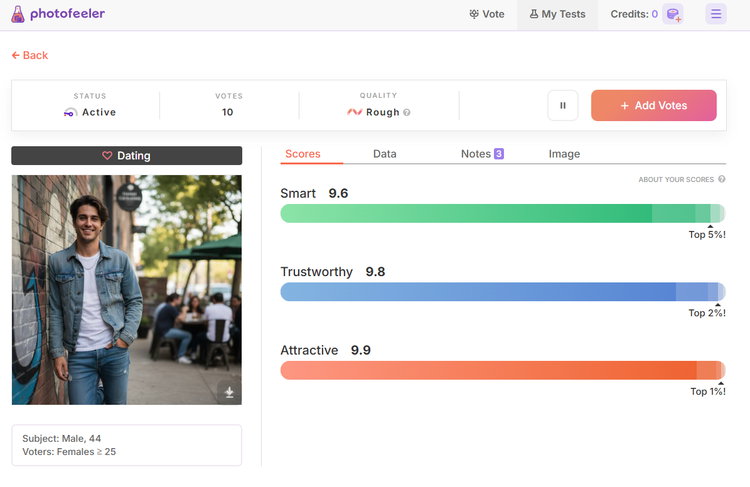Image resolution: width=750 pixels, height=487 pixels.
Task: Click the Rough quality help icon
Action: [x=407, y=113]
